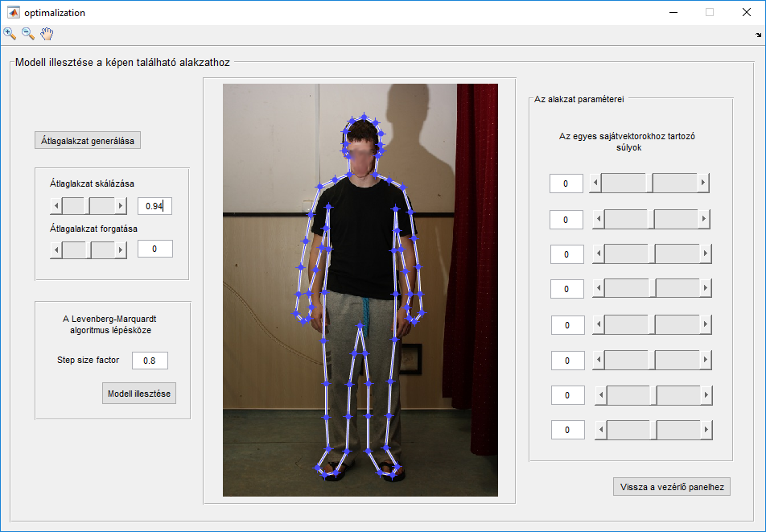Viewport: 766px width, 532px height.
Task: Activate the Pan hand tool
Action: coord(47,34)
